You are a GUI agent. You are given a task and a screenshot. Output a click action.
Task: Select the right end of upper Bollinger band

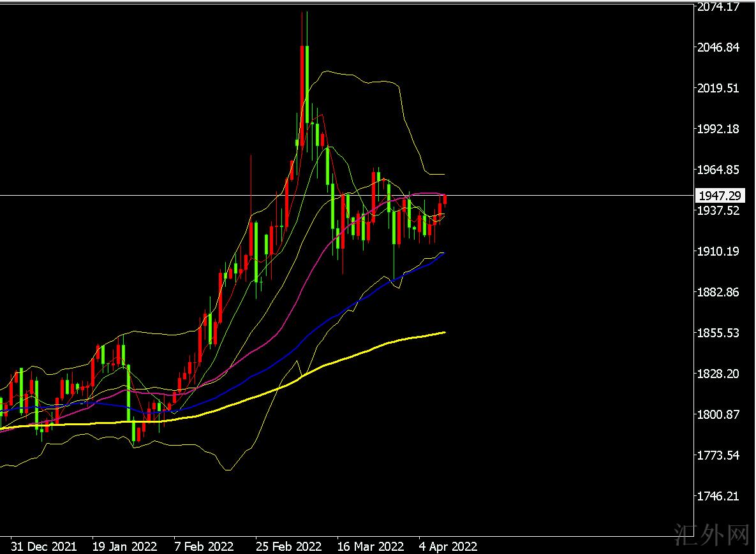click(443, 174)
